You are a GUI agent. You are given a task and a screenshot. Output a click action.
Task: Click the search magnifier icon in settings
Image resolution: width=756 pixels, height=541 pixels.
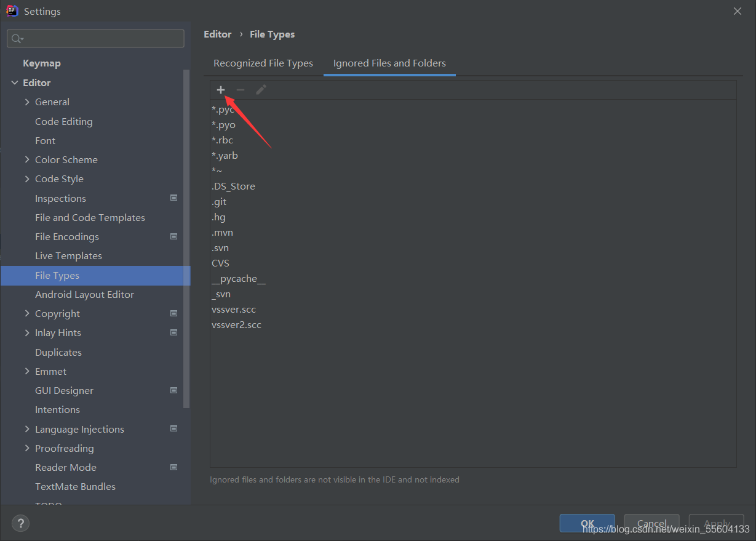point(17,39)
